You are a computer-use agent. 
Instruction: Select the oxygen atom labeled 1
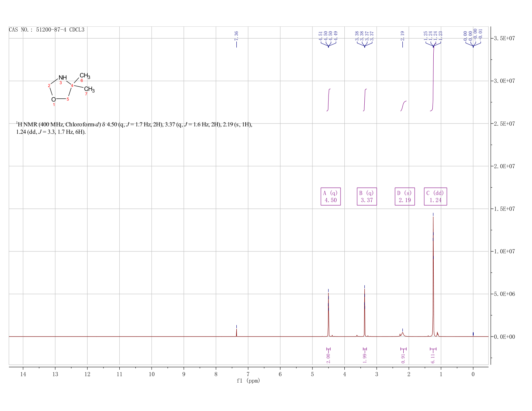click(54, 99)
